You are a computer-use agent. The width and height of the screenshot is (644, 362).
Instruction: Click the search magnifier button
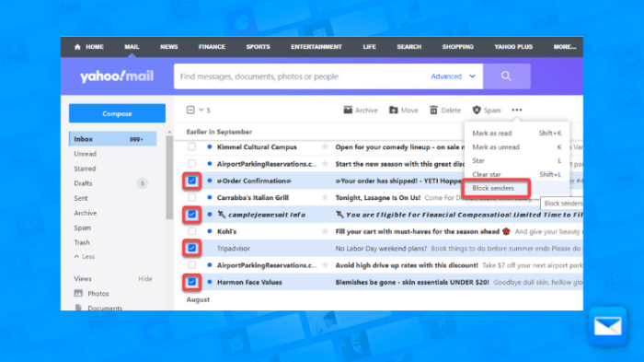click(x=506, y=76)
